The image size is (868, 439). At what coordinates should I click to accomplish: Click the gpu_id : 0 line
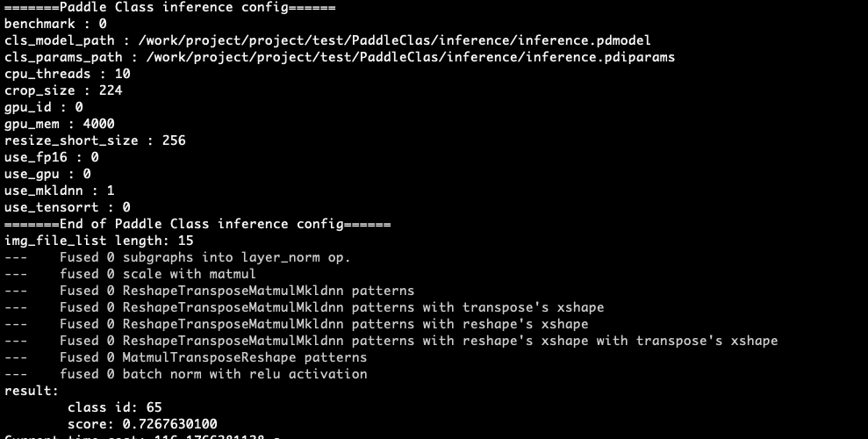tap(44, 107)
